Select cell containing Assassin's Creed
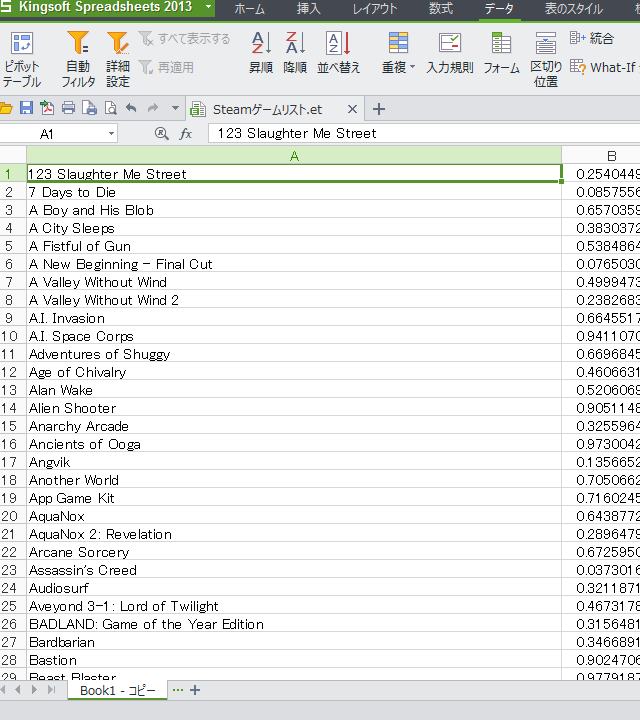Viewport: 640px width, 720px height. tap(294, 570)
